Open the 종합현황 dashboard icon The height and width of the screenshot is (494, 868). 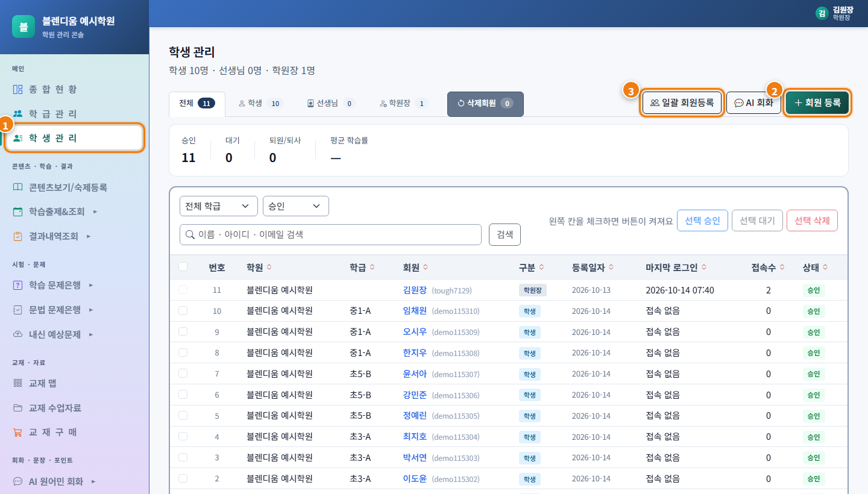pyautogui.click(x=18, y=89)
